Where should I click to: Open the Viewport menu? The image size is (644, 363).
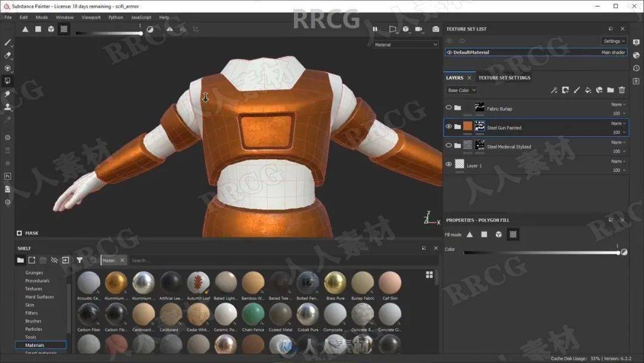click(x=91, y=17)
